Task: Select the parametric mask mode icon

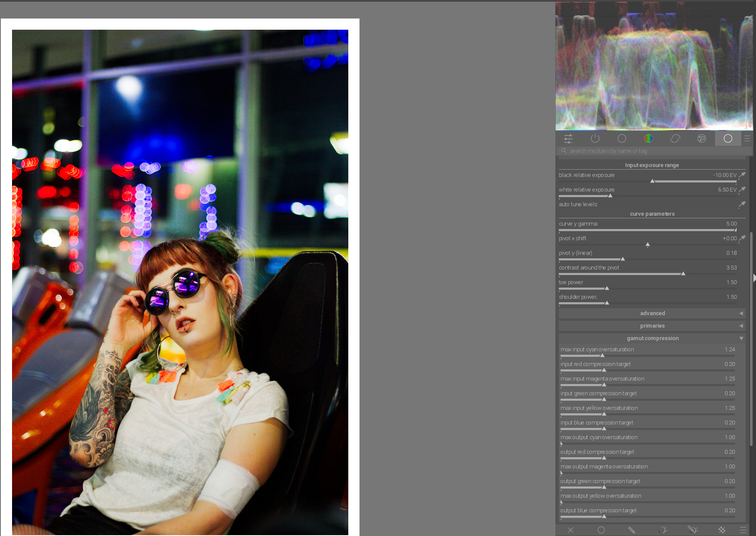Action: click(x=662, y=530)
